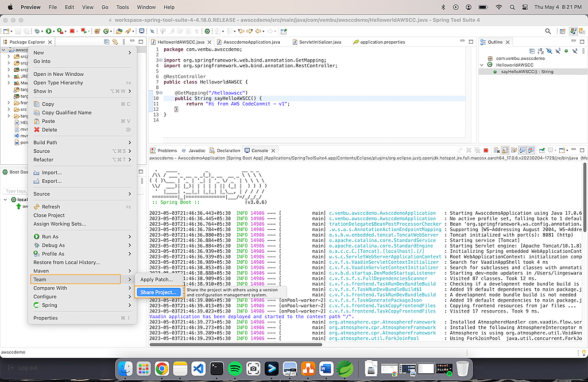Expand the Run As submenu arrow
The width and height of the screenshot is (588, 382).
tap(130, 237)
